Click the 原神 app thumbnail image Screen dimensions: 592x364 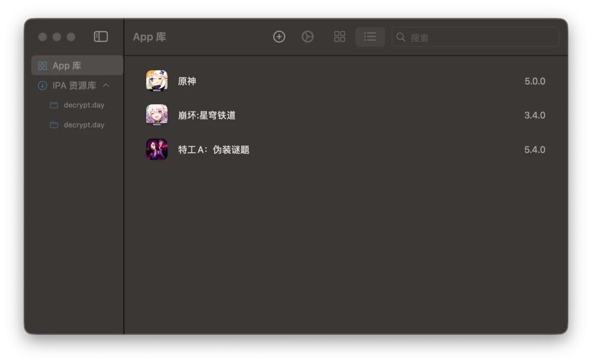[157, 81]
